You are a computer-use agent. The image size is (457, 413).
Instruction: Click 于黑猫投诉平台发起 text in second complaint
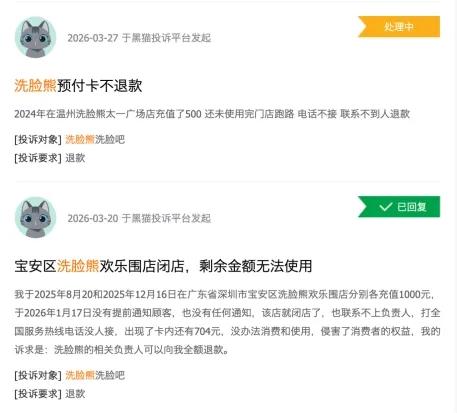166,218
